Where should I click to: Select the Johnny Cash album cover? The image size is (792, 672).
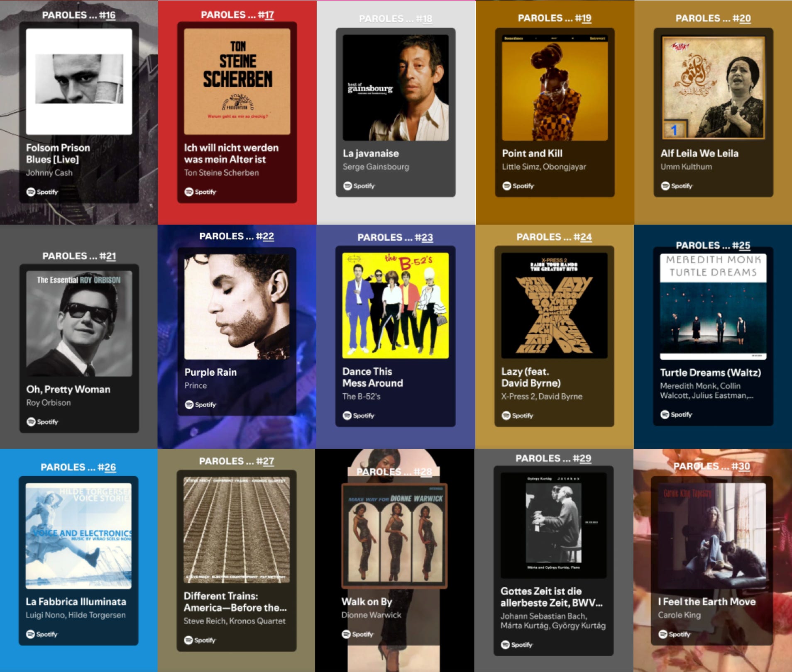coord(79,81)
